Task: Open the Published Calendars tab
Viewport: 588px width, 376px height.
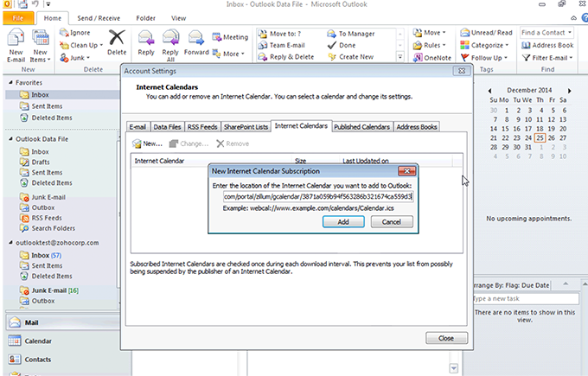Action: click(361, 127)
